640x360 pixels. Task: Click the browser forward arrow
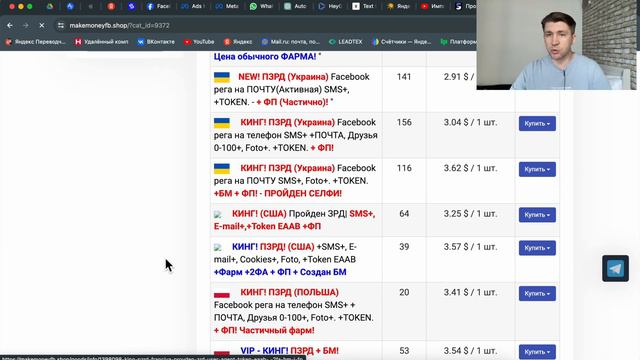tap(25, 25)
